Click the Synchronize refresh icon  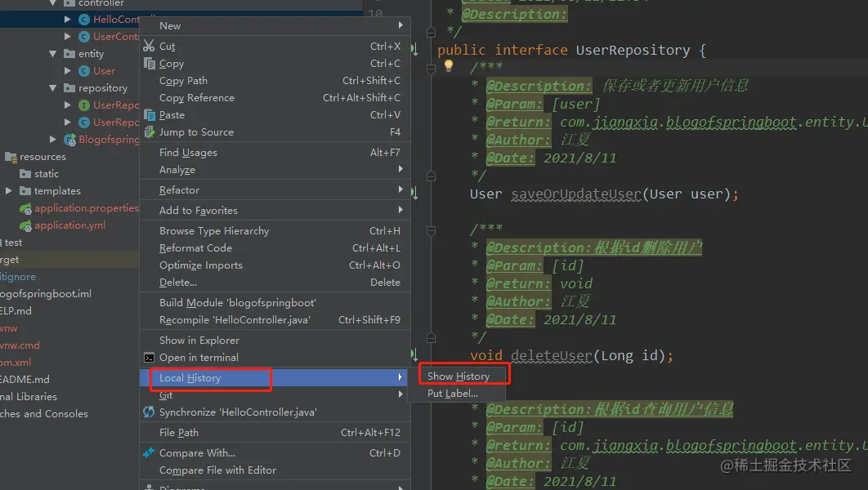[149, 412]
